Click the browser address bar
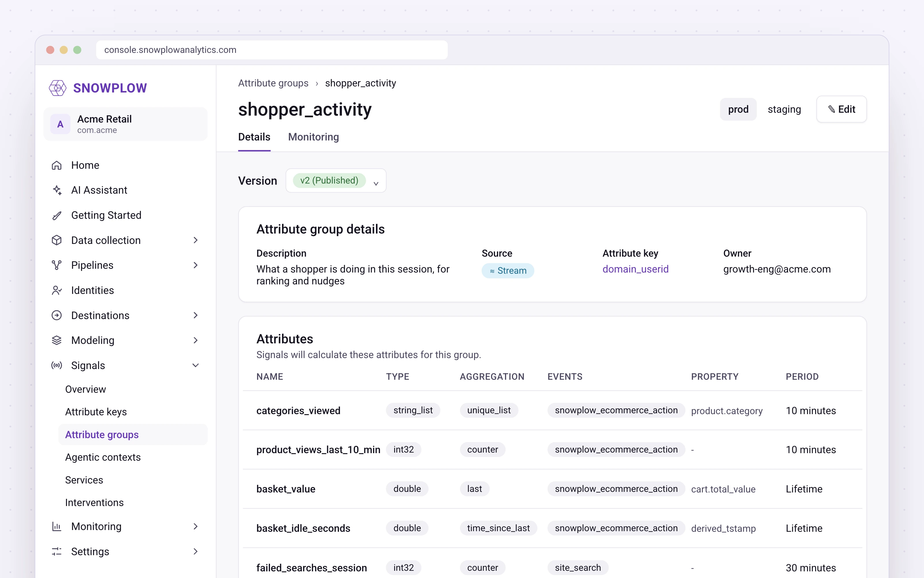 click(x=271, y=50)
